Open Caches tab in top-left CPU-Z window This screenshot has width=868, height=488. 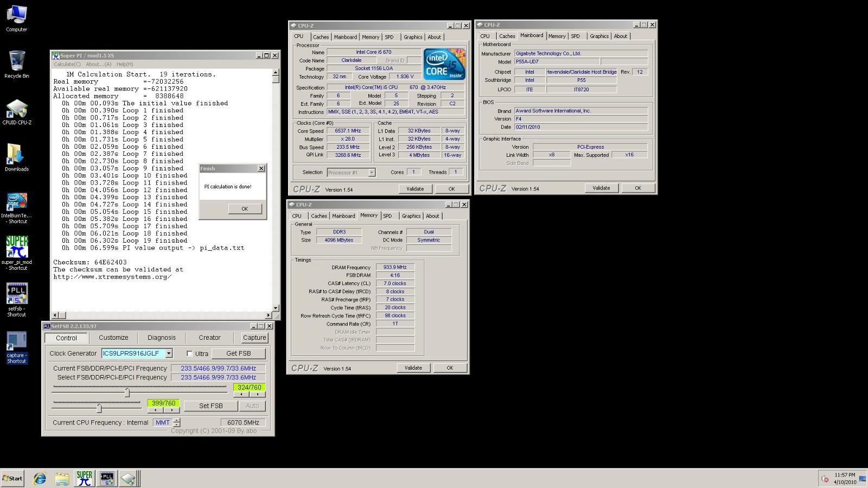point(321,37)
